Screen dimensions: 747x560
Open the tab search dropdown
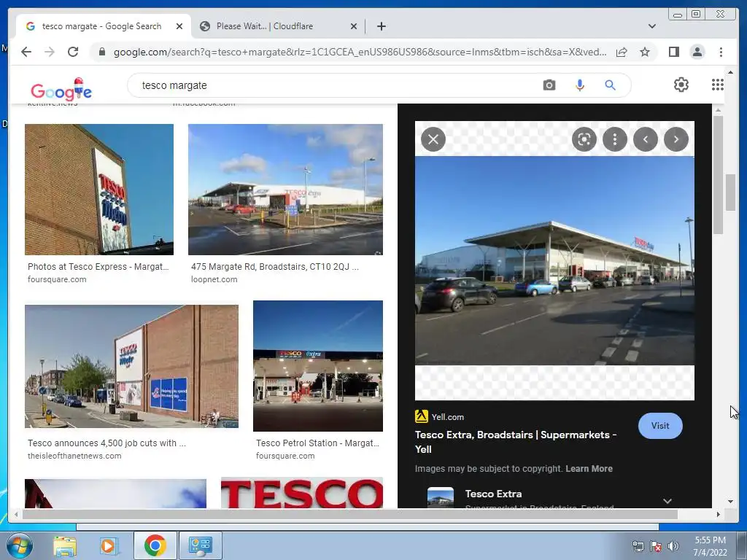[651, 26]
